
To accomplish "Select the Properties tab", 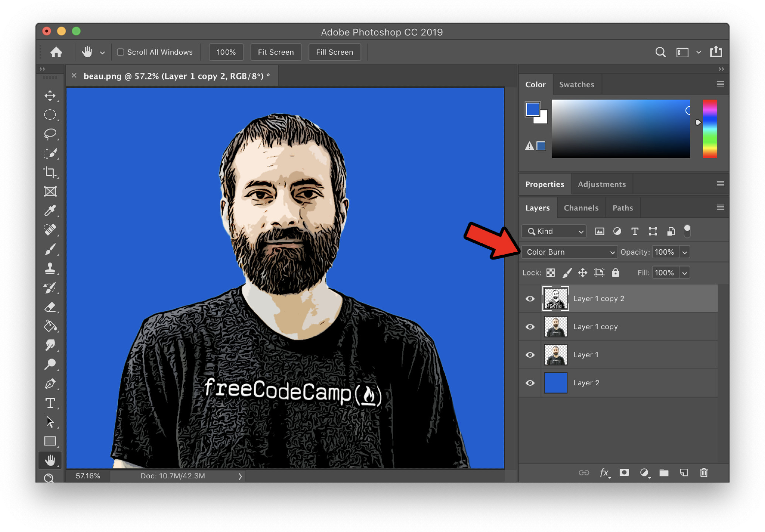I will click(545, 184).
